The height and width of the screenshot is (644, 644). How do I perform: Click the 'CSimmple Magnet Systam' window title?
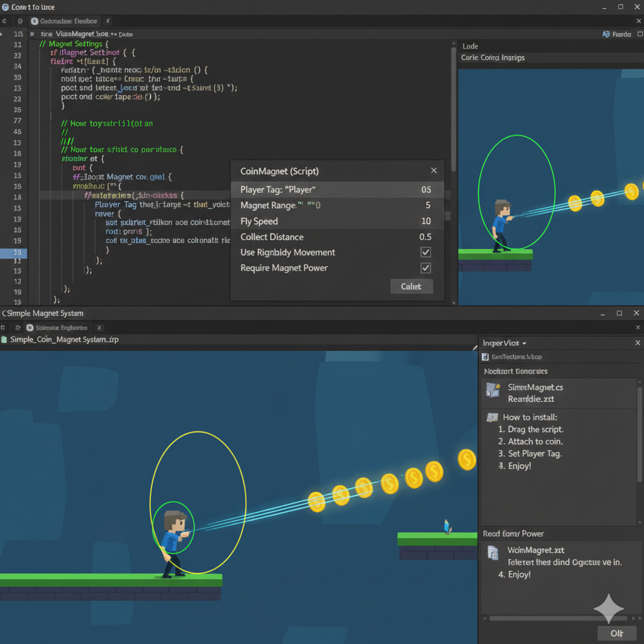pos(43,313)
